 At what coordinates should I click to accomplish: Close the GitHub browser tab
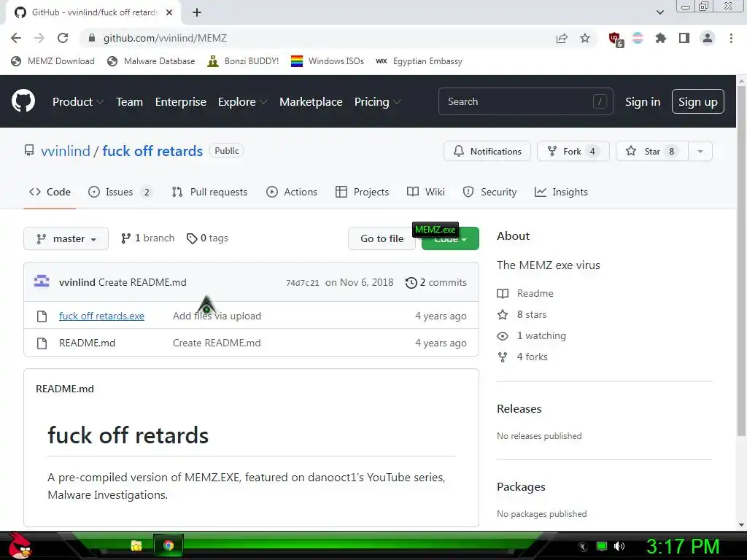point(169,12)
